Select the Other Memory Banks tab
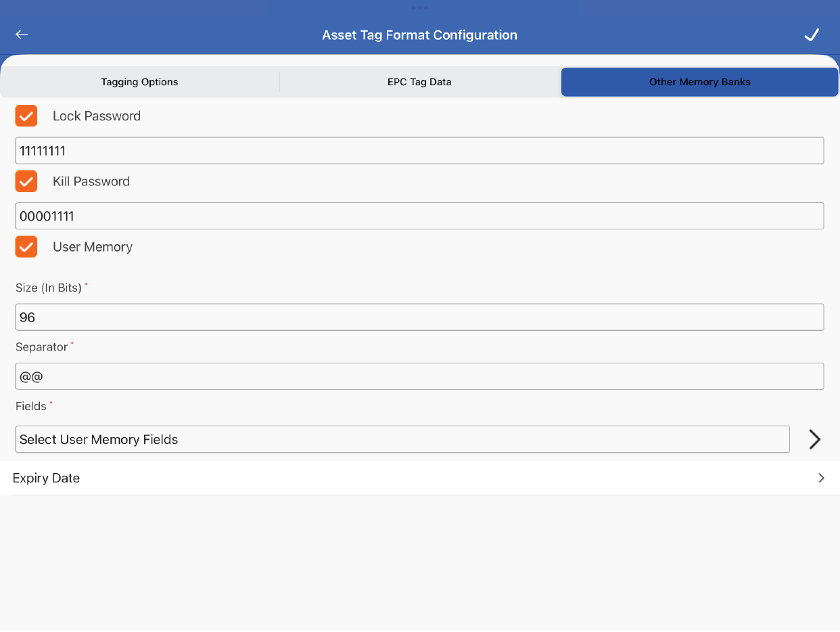 [x=699, y=82]
